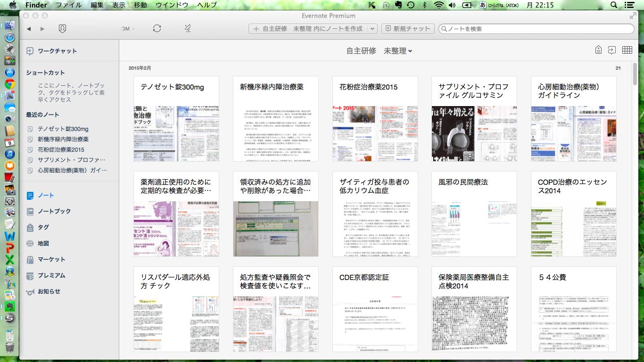The height and width of the screenshot is (362, 644).
Task: Open the 新機序緑内障治療薬 note card
Action: [276, 119]
